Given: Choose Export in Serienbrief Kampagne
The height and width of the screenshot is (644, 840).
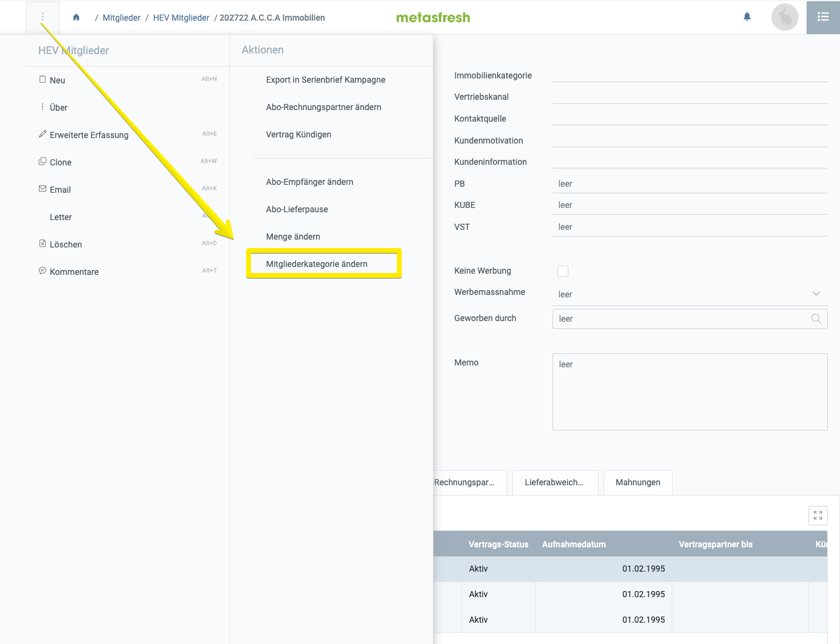Looking at the screenshot, I should (x=326, y=80).
